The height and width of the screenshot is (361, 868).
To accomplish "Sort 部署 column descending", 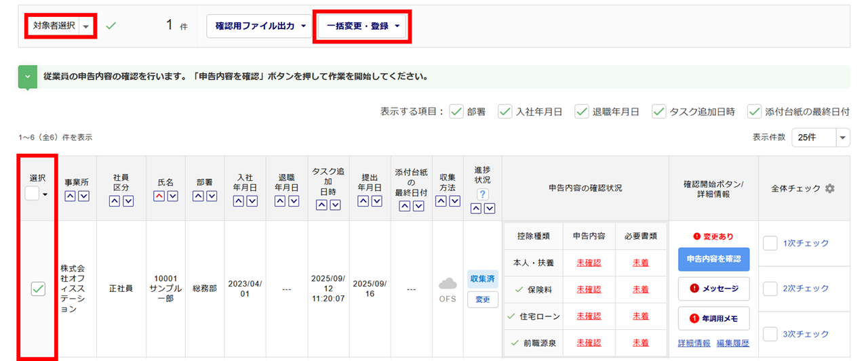I will click(x=212, y=196).
